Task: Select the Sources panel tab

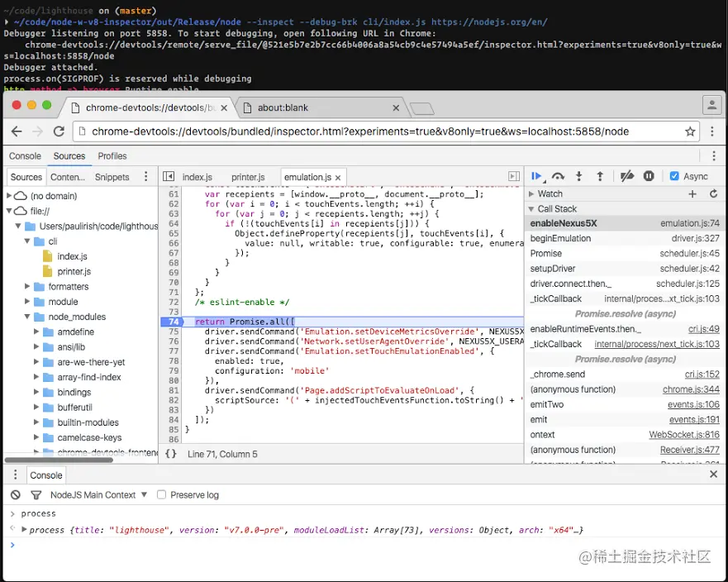Action: tap(69, 156)
